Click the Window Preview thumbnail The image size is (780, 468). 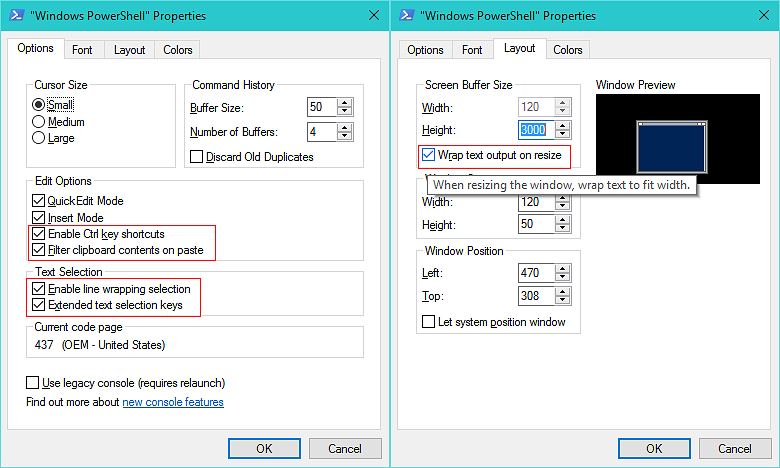coord(678,139)
